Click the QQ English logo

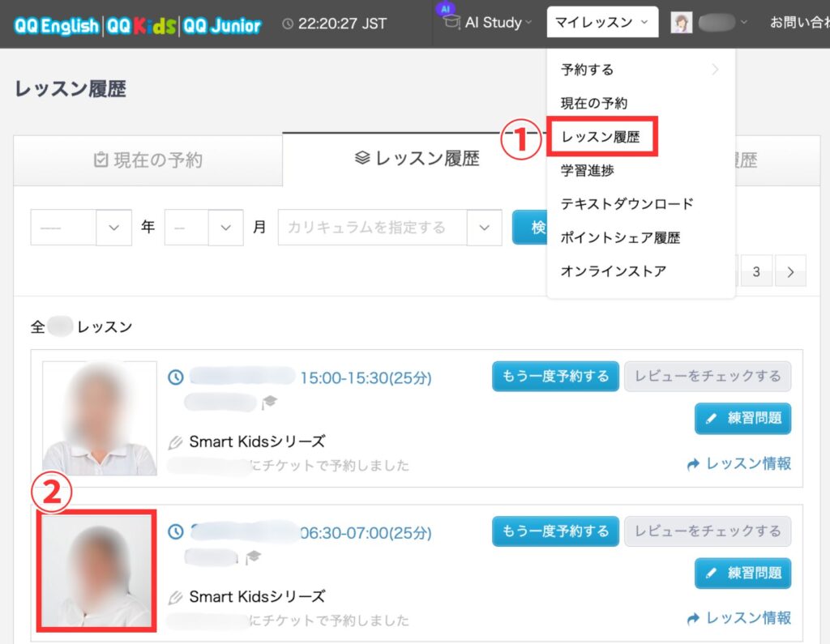tap(56, 24)
